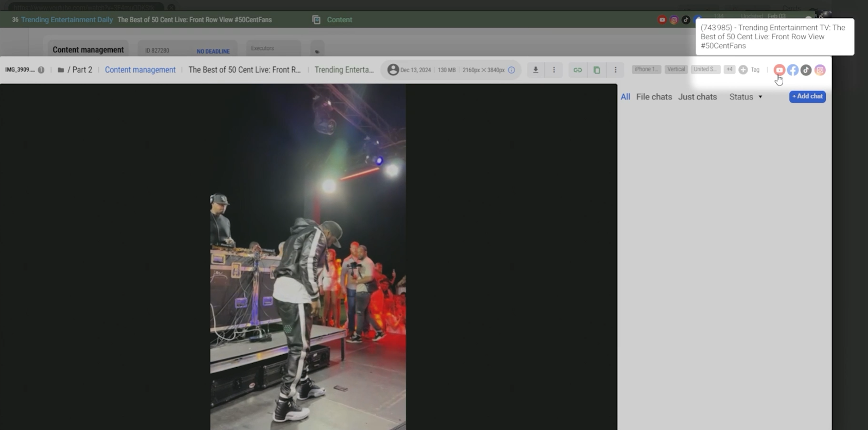Open the YouTube publication icon
This screenshot has height=430, width=868.
(779, 70)
